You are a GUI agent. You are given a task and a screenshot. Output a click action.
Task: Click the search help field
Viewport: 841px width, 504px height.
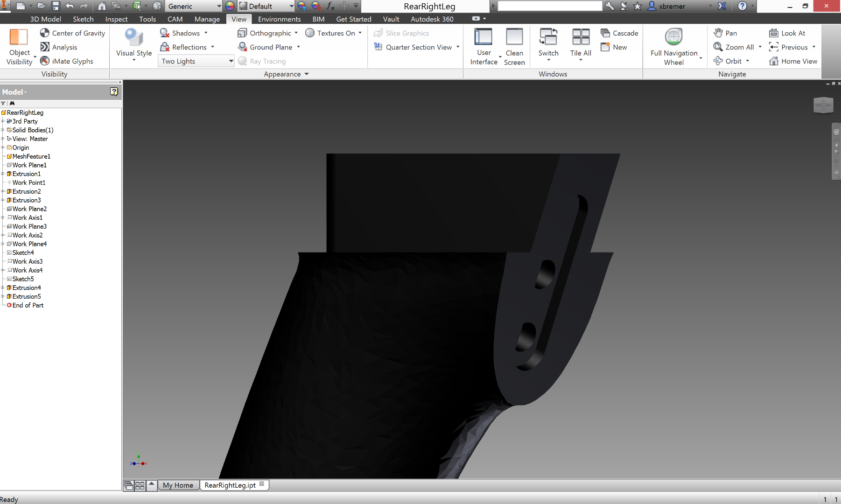click(550, 6)
